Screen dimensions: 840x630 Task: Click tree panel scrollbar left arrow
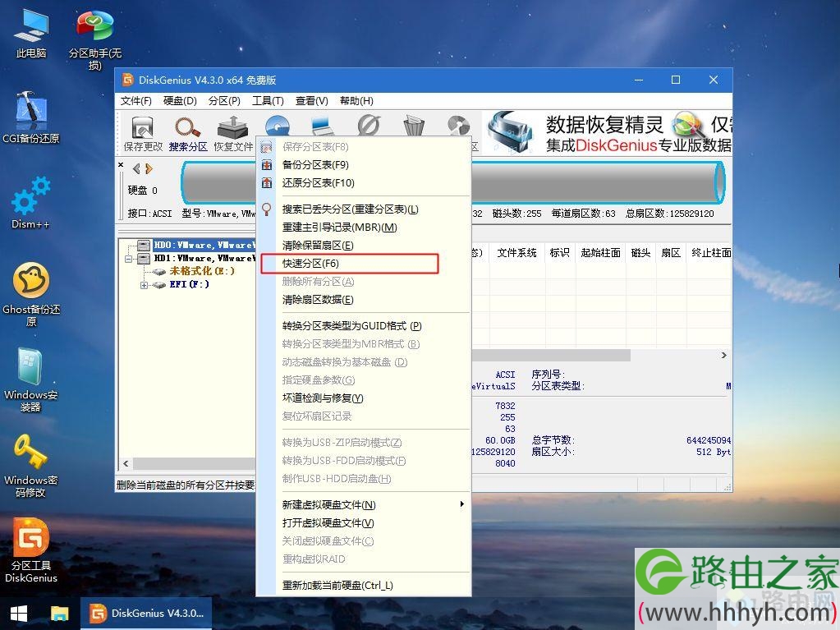click(126, 463)
